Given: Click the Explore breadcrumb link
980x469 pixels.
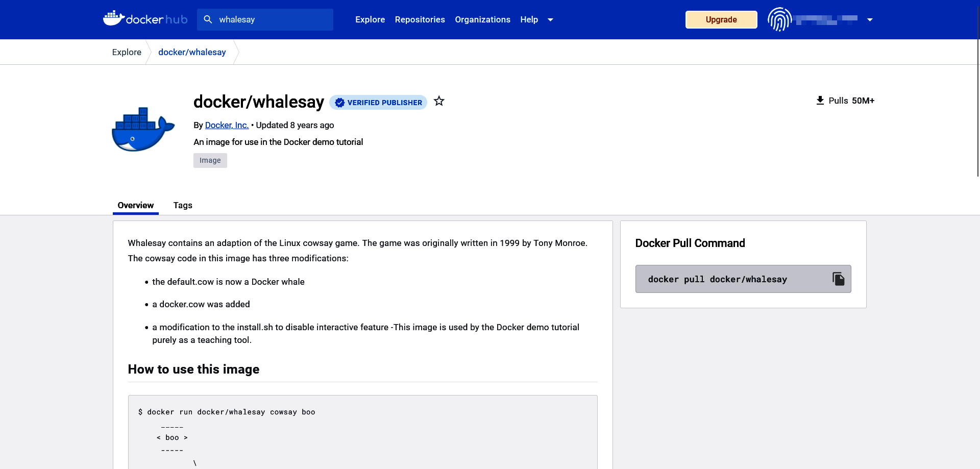Looking at the screenshot, I should (127, 52).
